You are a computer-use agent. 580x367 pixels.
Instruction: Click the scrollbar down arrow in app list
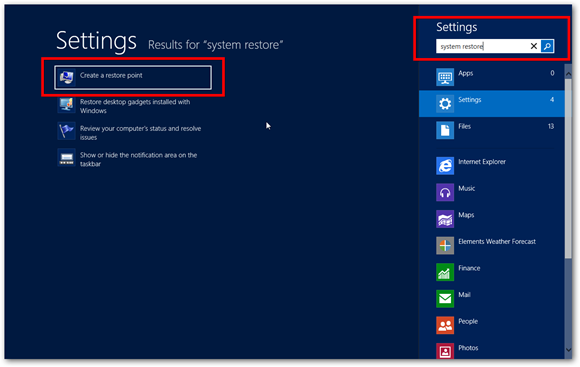pyautogui.click(x=569, y=350)
